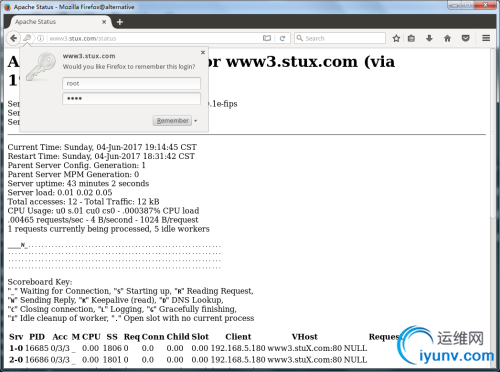The height and width of the screenshot is (372, 500).
Task: Open a new tab with plus
Action: pos(120,22)
